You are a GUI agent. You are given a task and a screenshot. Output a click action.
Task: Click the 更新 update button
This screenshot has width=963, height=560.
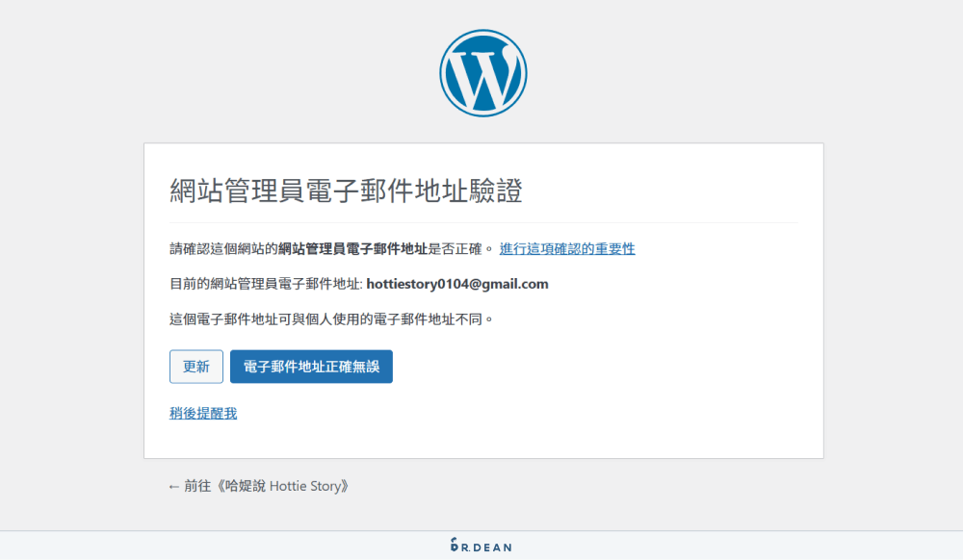195,367
